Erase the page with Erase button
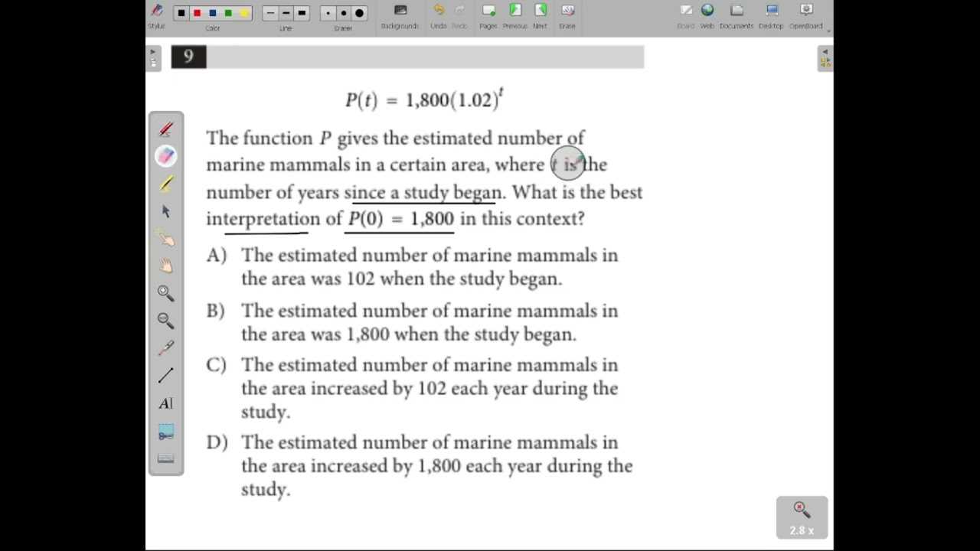Image resolution: width=980 pixels, height=551 pixels. point(567,15)
